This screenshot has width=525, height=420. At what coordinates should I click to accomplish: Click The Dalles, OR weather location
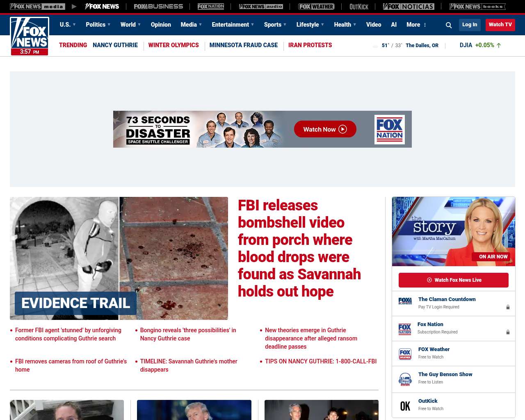tap(422, 46)
